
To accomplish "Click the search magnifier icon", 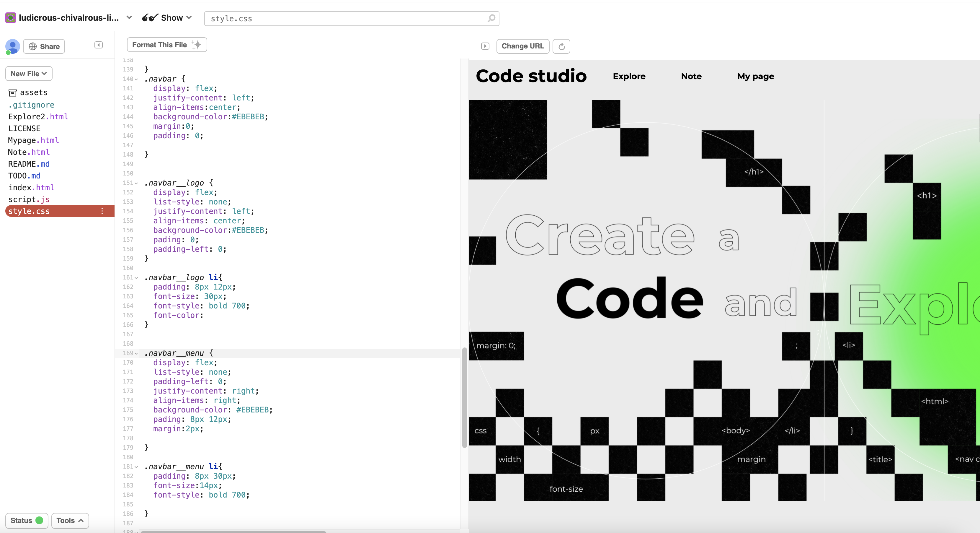I will coord(491,18).
